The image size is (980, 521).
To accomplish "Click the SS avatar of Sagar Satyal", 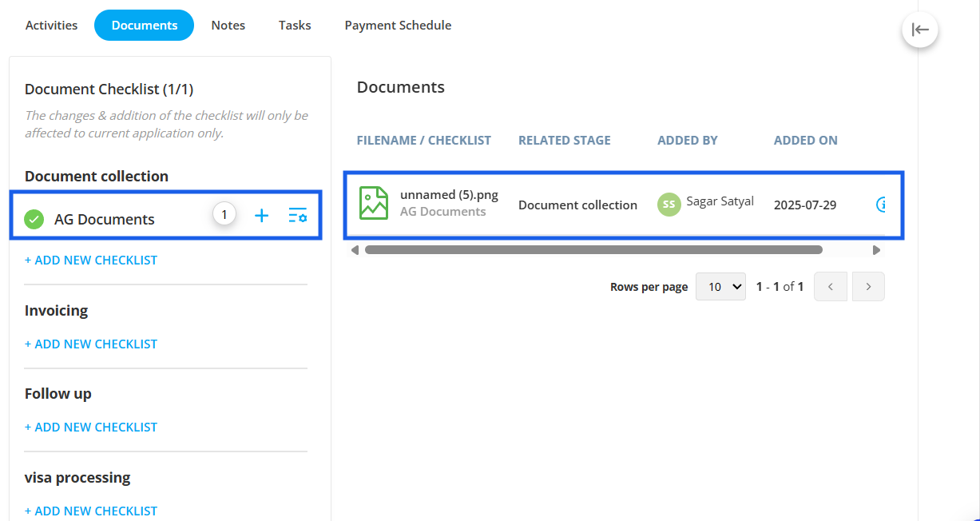I will coord(669,205).
